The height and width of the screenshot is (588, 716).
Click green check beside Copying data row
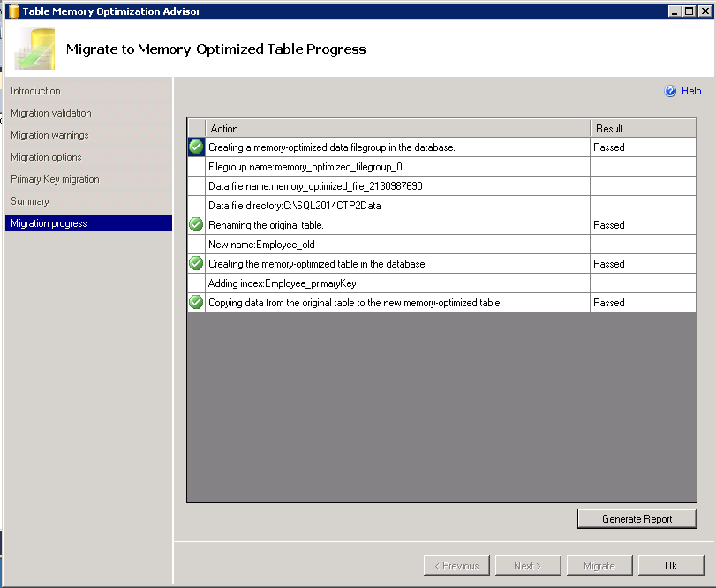pos(196,303)
